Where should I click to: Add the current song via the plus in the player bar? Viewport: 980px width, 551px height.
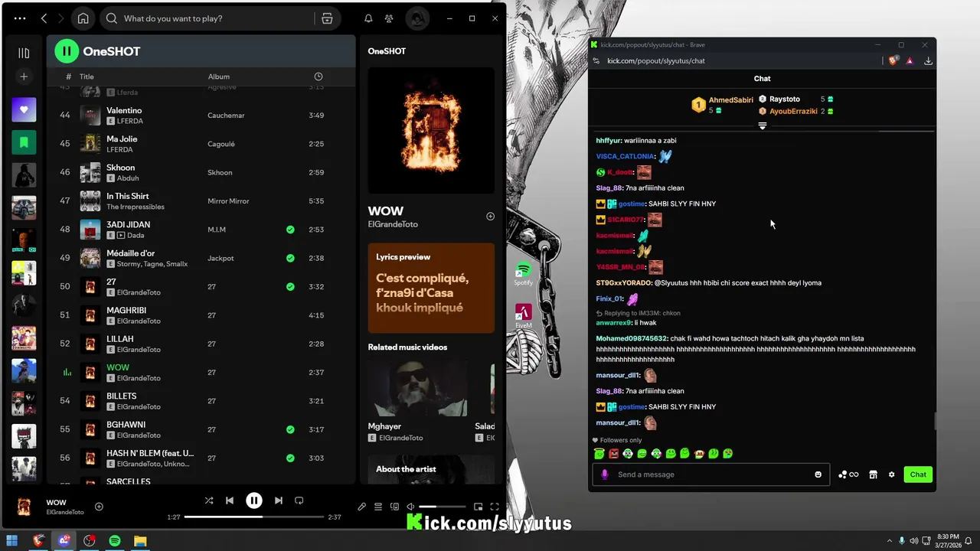[99, 507]
